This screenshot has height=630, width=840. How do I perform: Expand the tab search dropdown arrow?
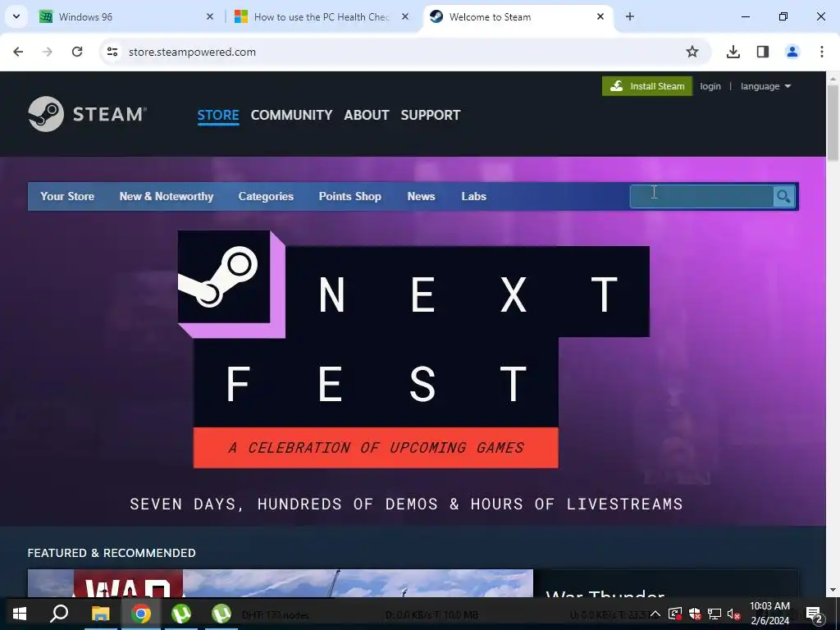(x=16, y=16)
